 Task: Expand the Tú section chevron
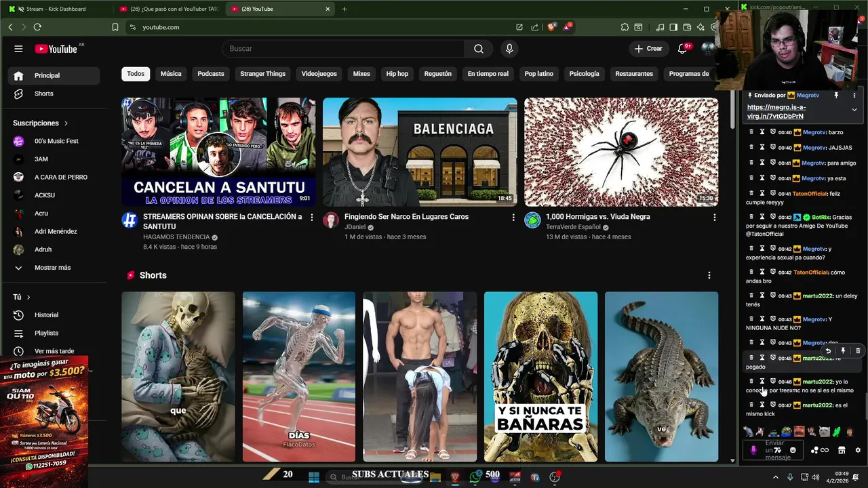click(28, 298)
